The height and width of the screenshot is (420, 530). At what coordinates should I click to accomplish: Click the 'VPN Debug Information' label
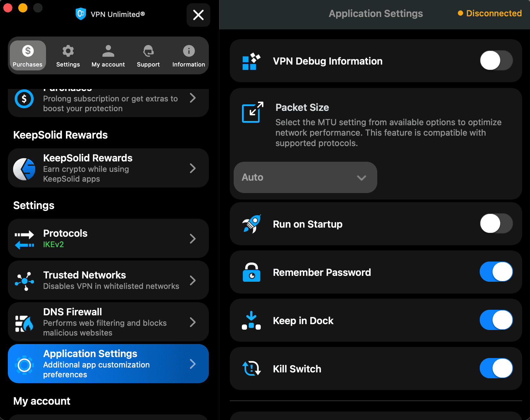click(x=328, y=61)
